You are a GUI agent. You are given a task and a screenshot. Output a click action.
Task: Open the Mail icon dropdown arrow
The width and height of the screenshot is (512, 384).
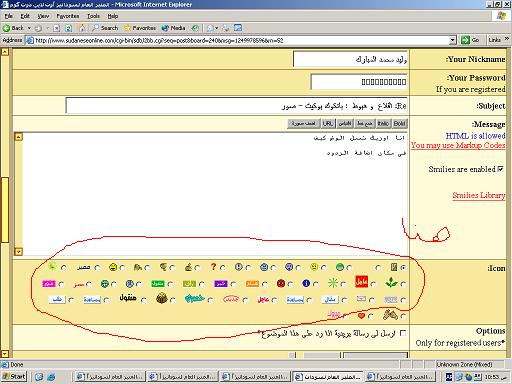217,28
